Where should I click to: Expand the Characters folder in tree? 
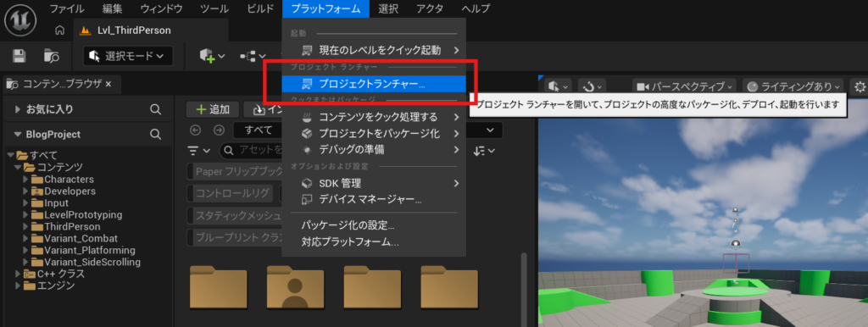coord(25,180)
